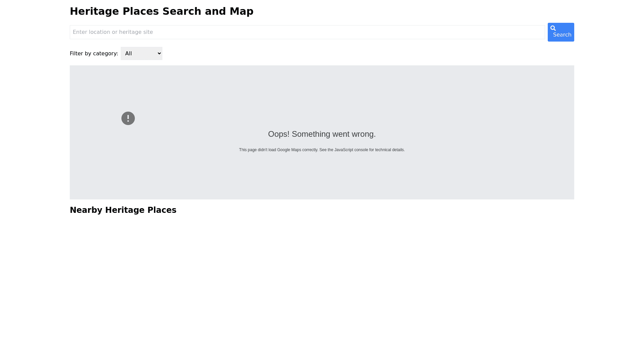Click 'Oops! Something went wrong.' message
644x362 pixels.
[322, 134]
